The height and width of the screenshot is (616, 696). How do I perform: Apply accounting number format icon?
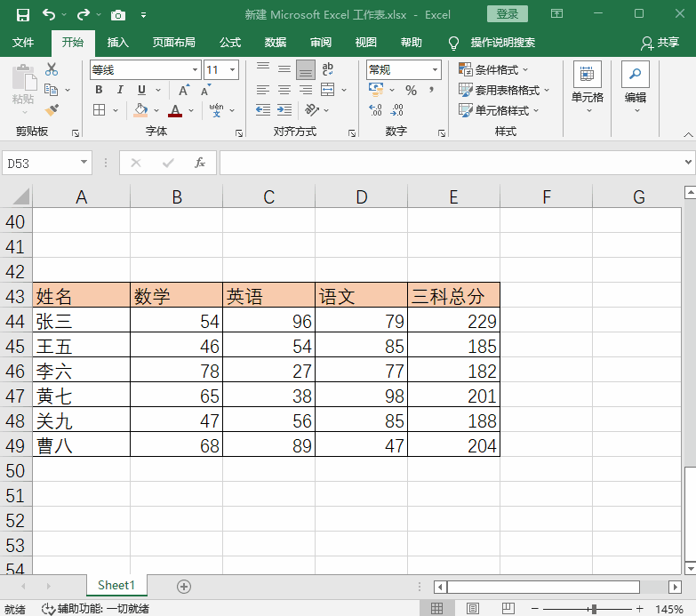click(376, 90)
